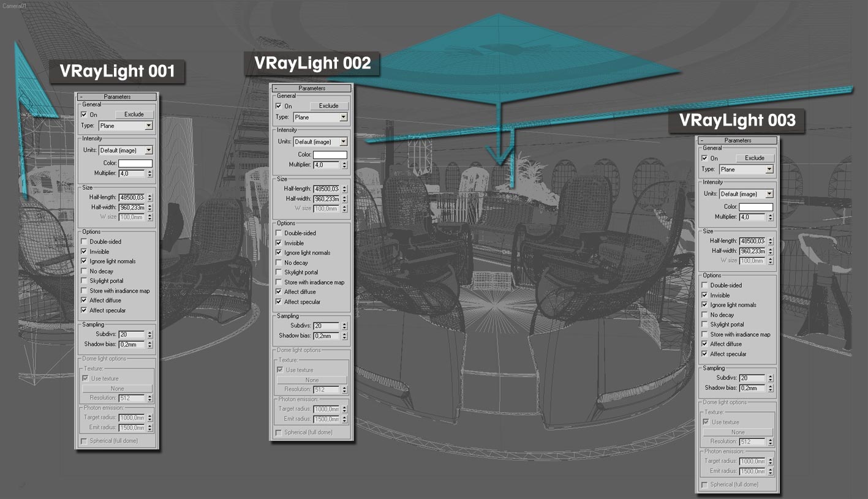
Task: Click Exclude button in VRayLight 002 panel
Action: pyautogui.click(x=329, y=106)
